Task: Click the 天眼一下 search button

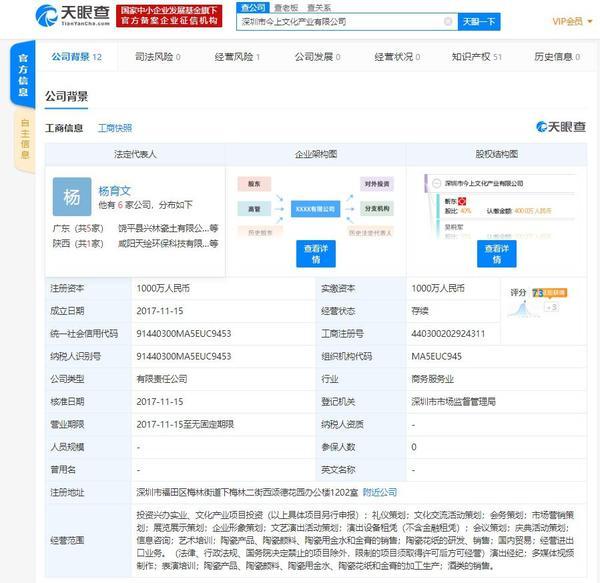Action: coord(479,21)
